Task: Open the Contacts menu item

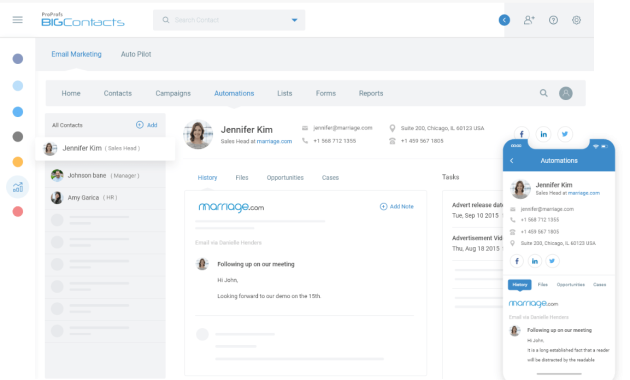Action: click(118, 93)
